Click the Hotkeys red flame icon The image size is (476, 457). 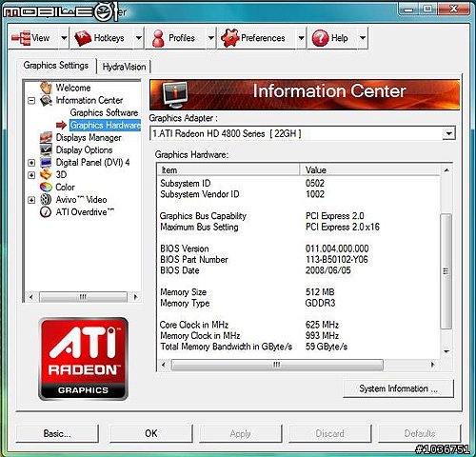click(83, 38)
